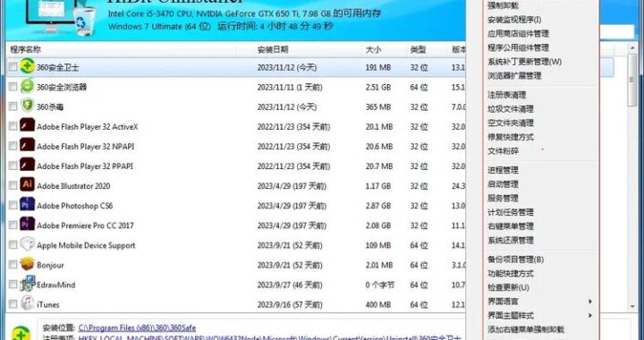644x340 pixels.
Task: Expand the 界面语言 submenu arrow
Action: coord(590,302)
